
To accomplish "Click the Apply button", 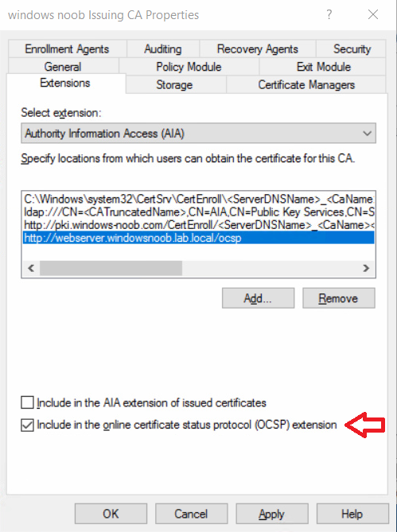I will 272,514.
